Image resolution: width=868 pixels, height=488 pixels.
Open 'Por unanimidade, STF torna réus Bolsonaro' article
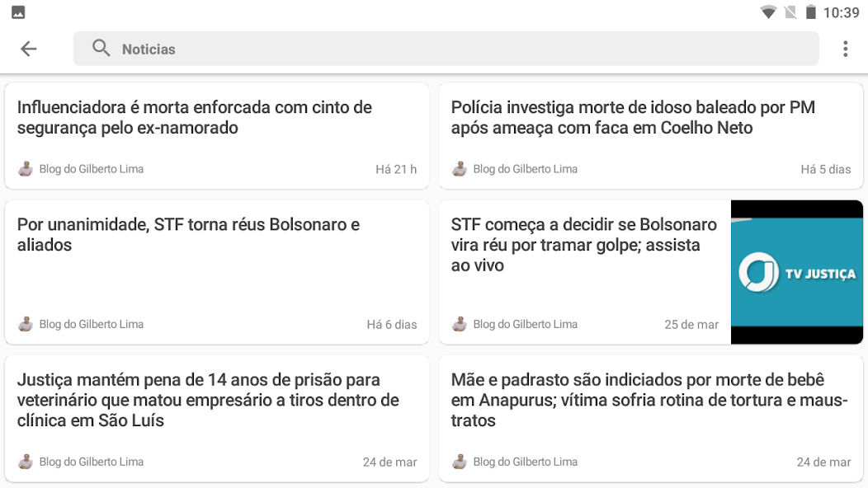(188, 235)
